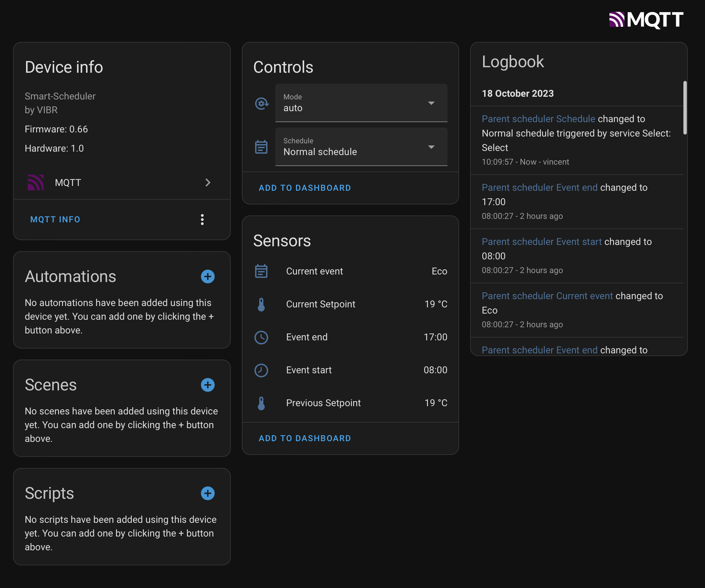Click the Logbook scrollbar thumb
Screen dimensions: 705x588
(x=685, y=108)
